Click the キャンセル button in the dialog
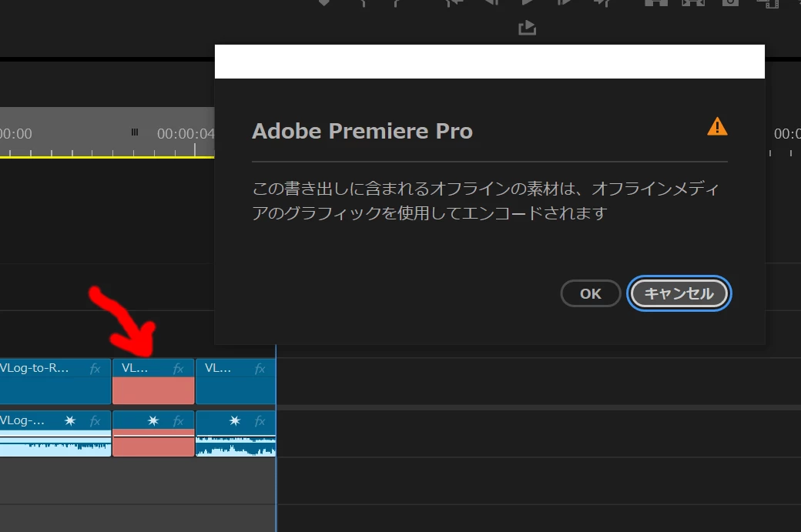The height and width of the screenshot is (532, 801). [679, 293]
